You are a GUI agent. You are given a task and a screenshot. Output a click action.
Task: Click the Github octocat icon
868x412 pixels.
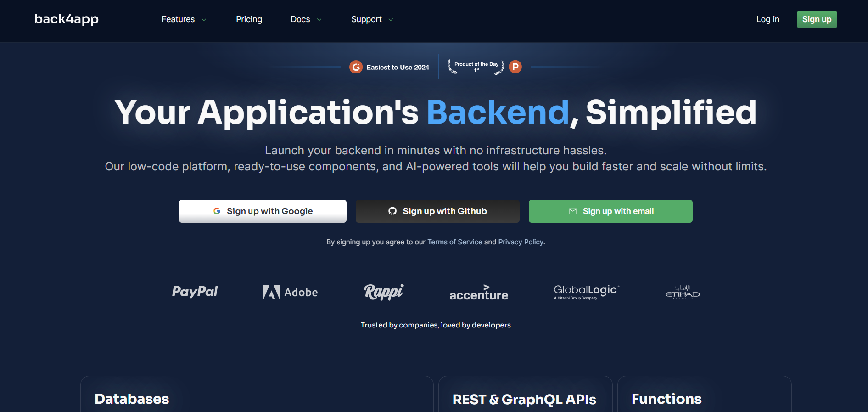392,211
